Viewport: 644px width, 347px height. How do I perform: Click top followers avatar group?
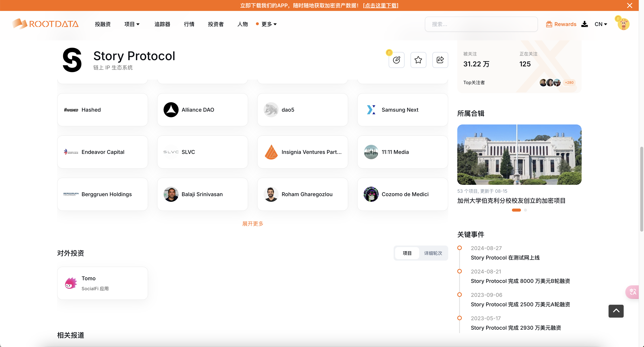(550, 83)
